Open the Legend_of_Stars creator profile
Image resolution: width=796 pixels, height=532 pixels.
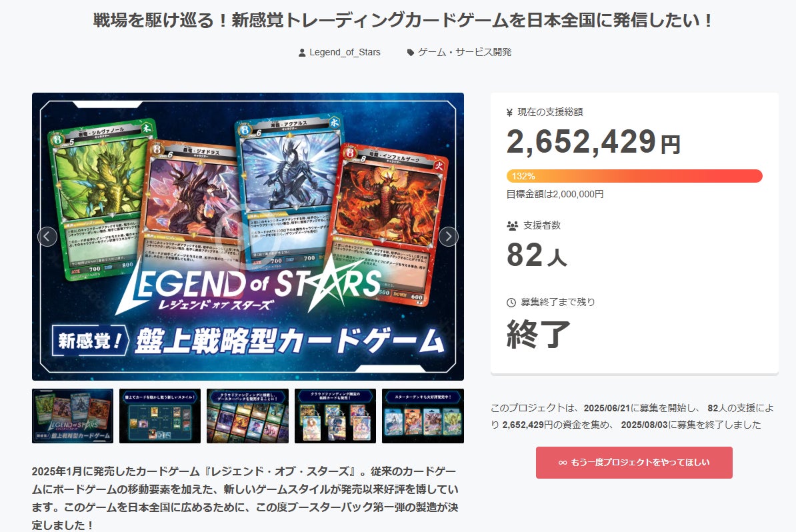(345, 52)
